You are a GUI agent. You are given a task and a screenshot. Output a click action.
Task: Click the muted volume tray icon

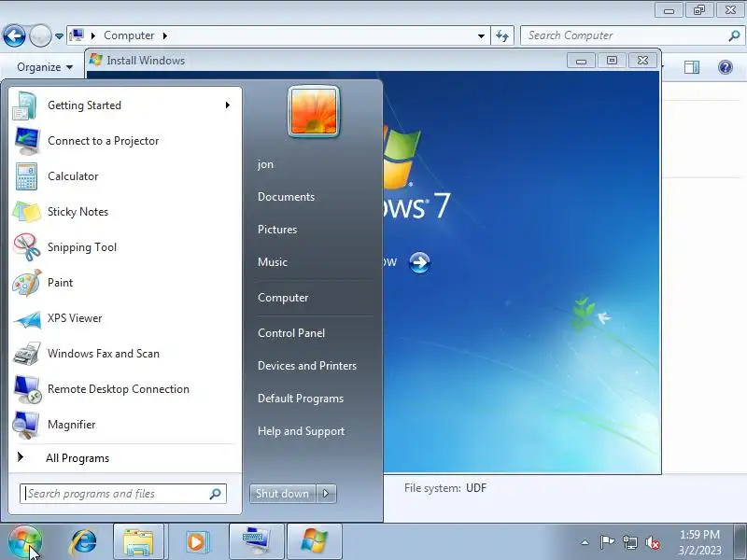point(653,542)
